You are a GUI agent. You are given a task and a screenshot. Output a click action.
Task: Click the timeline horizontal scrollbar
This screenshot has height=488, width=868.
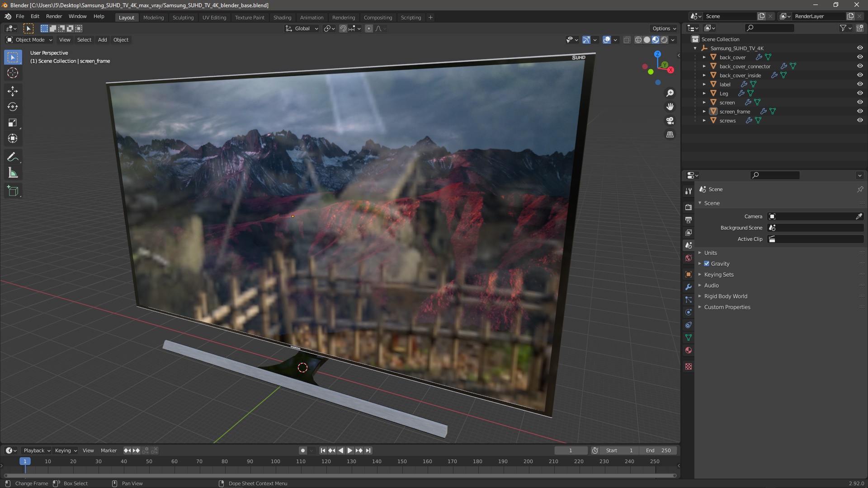(340, 475)
